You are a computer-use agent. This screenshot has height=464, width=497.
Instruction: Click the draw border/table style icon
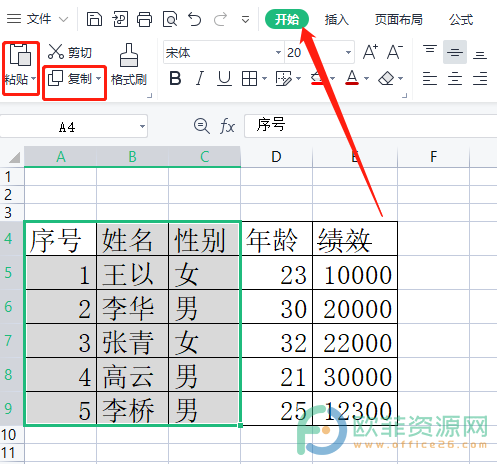(283, 79)
